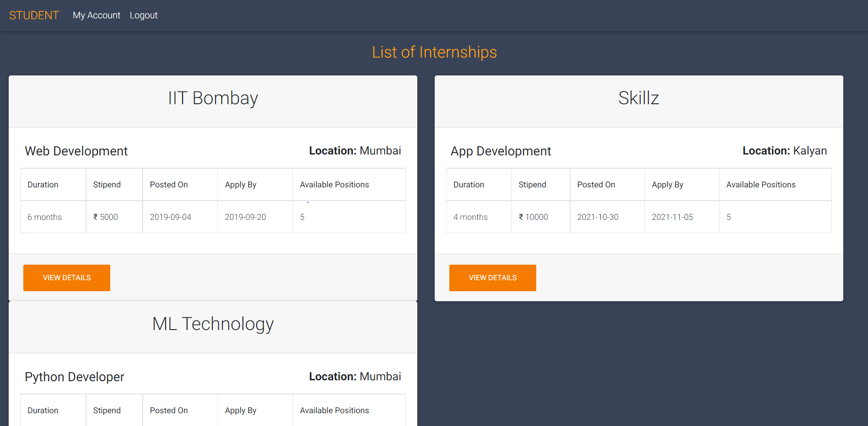Viewport: 868px width, 426px height.
Task: Select the 4 months duration cell
Action: coord(470,217)
